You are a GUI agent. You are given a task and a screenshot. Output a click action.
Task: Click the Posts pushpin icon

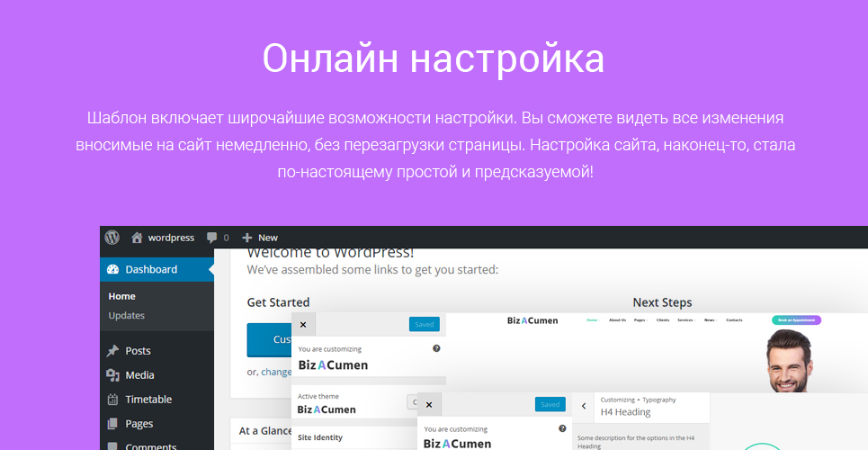(113, 351)
